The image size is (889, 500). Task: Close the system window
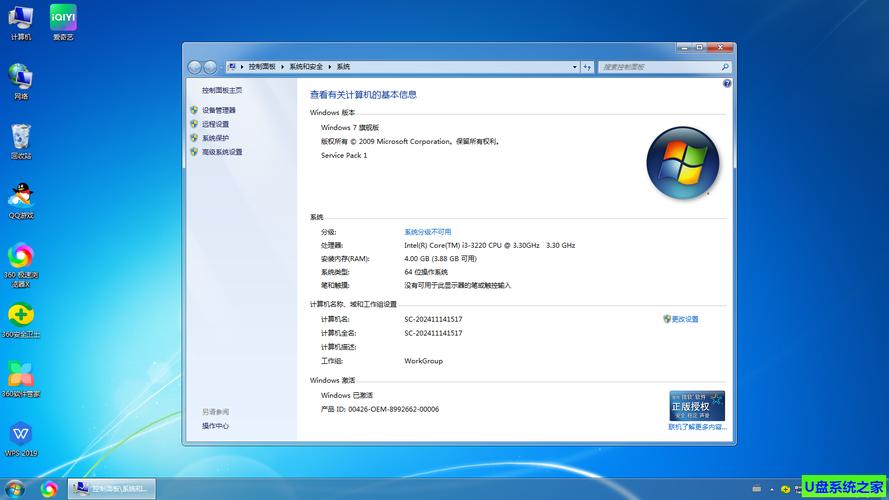click(720, 48)
